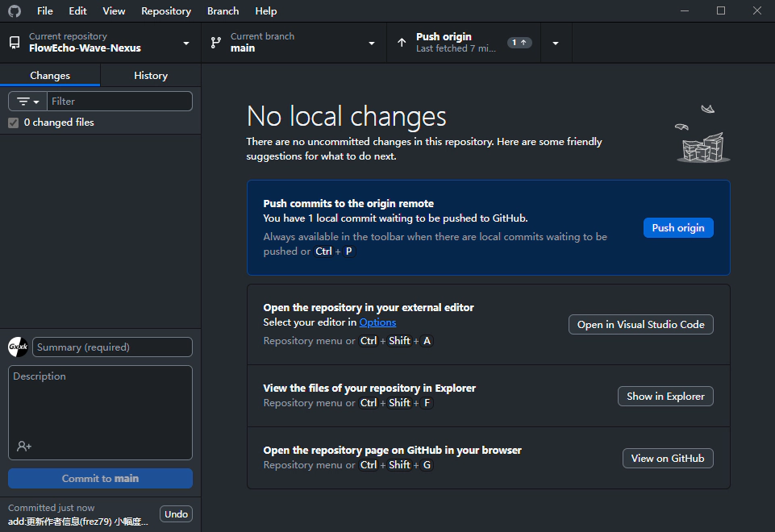Screen dimensions: 775x532
Task: Toggle the 0 changed files checkbox
Action: [x=13, y=123]
